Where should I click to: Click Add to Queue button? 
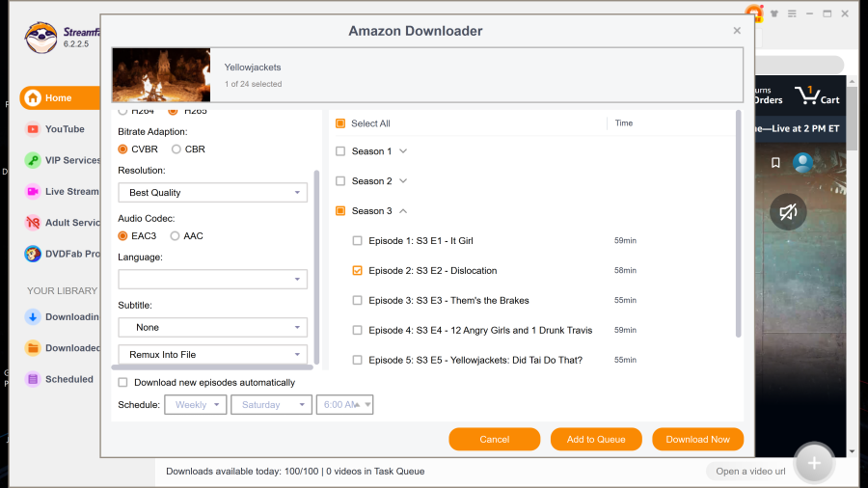(x=596, y=440)
